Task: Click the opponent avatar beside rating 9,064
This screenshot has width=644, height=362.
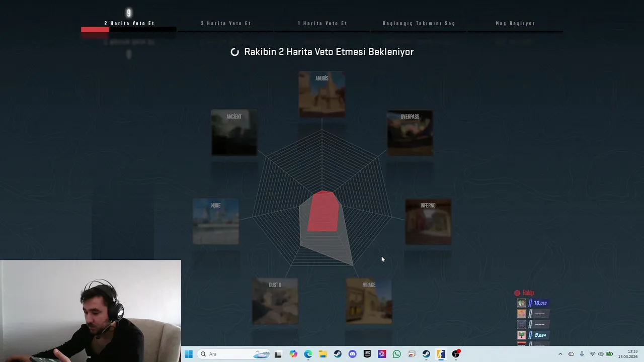Action: (522, 335)
